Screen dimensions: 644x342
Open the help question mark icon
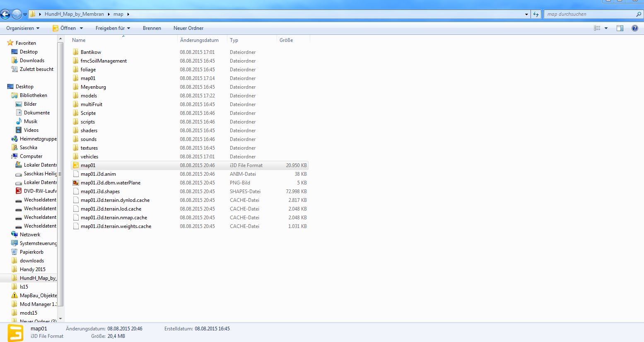tap(634, 28)
